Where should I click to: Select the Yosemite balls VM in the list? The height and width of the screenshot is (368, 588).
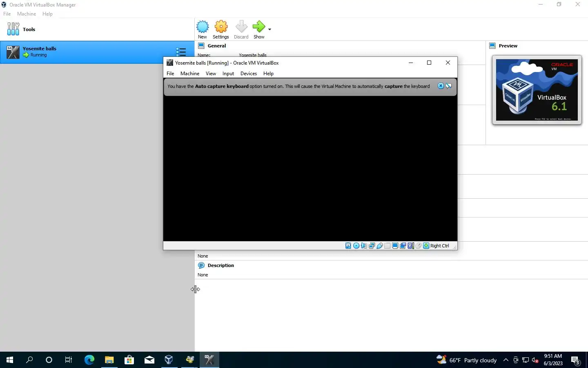[97, 52]
